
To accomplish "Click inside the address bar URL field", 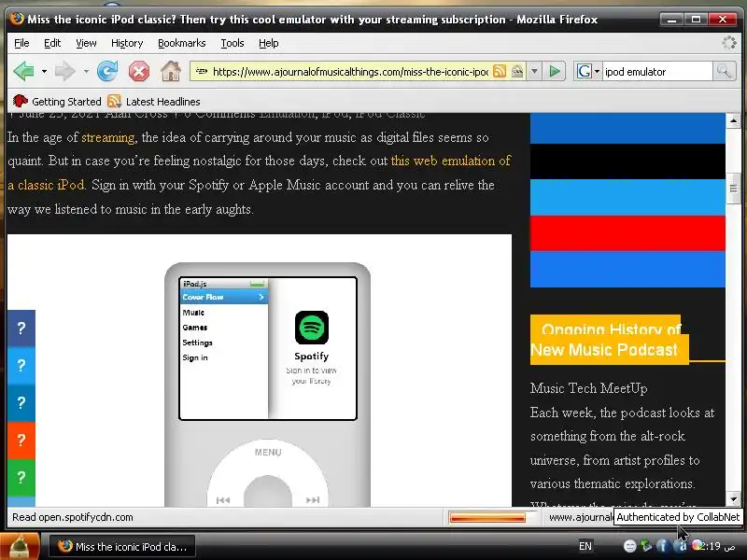I will pos(350,72).
